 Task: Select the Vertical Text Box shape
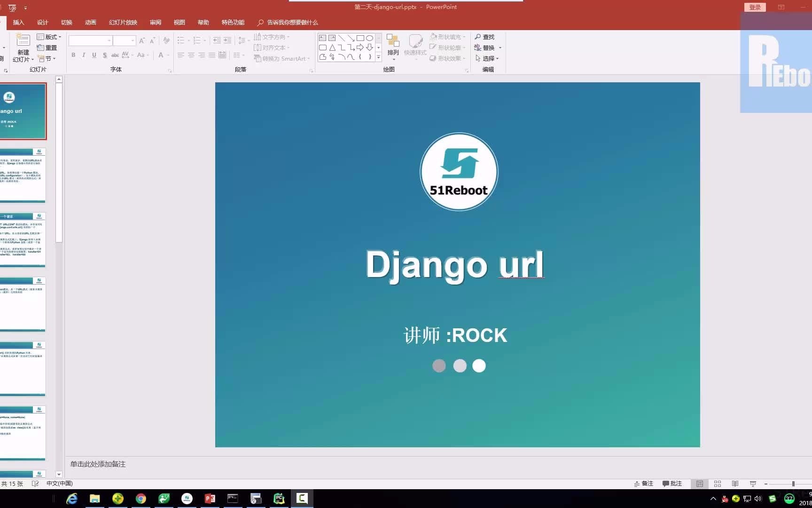coord(332,38)
